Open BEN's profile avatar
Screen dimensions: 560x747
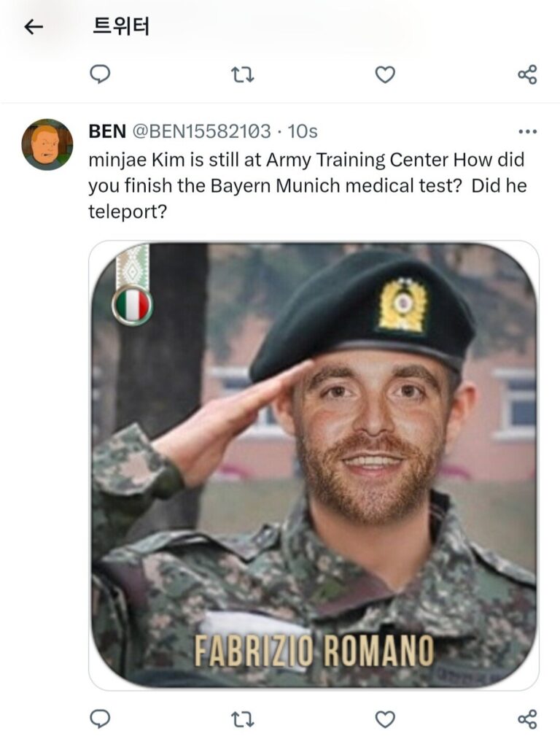47,144
